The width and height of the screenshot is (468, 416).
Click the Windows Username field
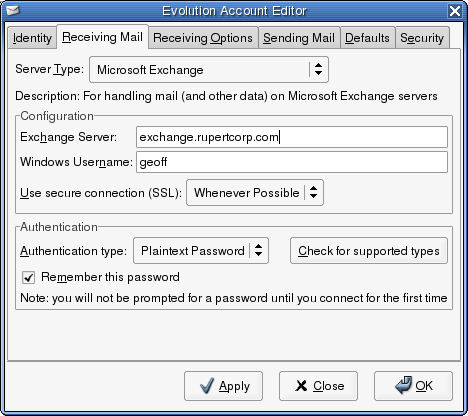pyautogui.click(x=292, y=162)
